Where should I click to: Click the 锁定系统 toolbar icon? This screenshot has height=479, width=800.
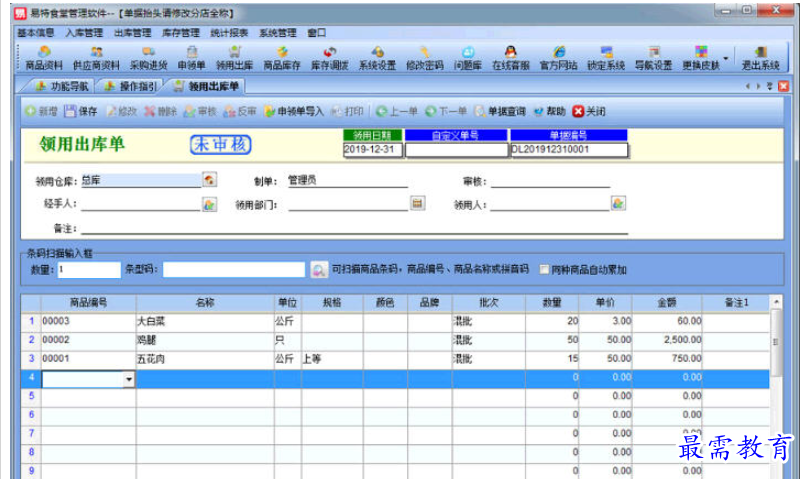[x=606, y=57]
